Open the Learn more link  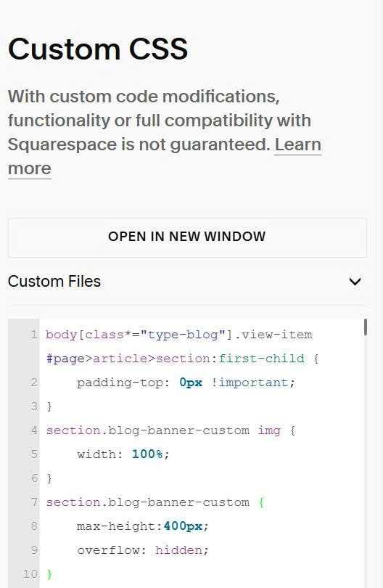pos(165,156)
